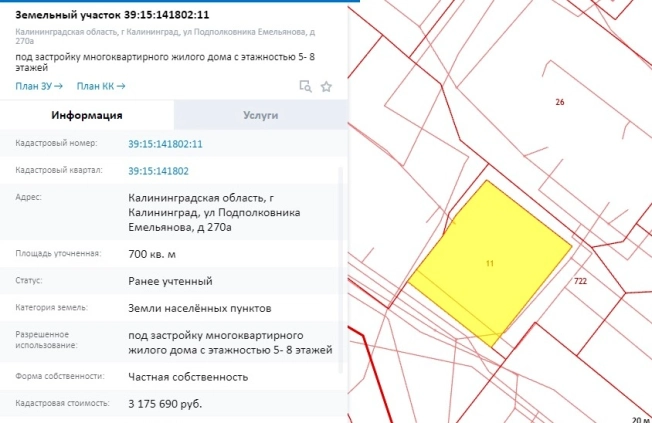The width and height of the screenshot is (652, 423).
Task: Click area value 700 кв. м
Action: [x=152, y=254]
